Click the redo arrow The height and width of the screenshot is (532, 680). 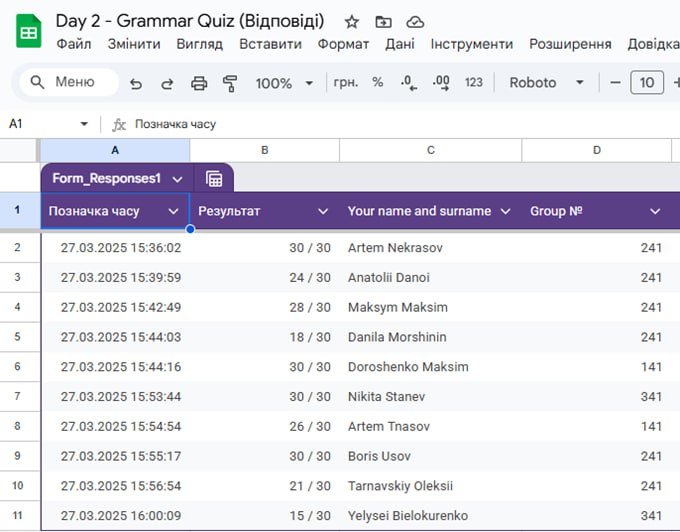(167, 83)
